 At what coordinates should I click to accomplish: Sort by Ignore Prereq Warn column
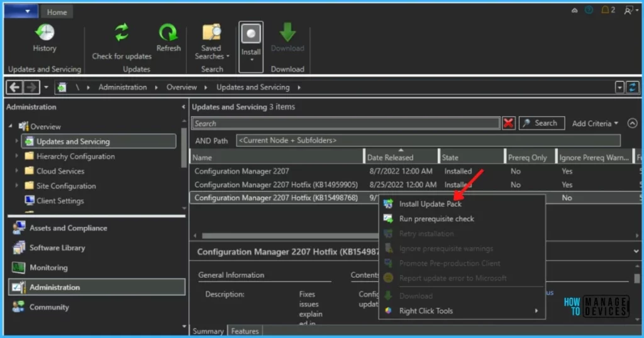tap(595, 157)
